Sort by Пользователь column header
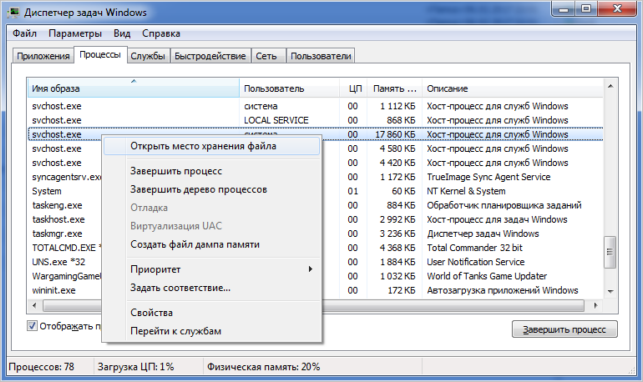The height and width of the screenshot is (382, 643). coord(290,89)
